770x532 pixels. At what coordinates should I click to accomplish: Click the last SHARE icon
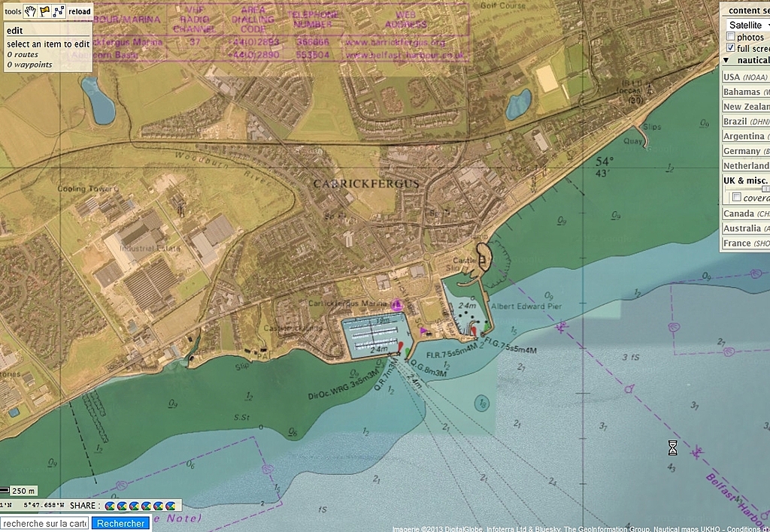click(171, 506)
